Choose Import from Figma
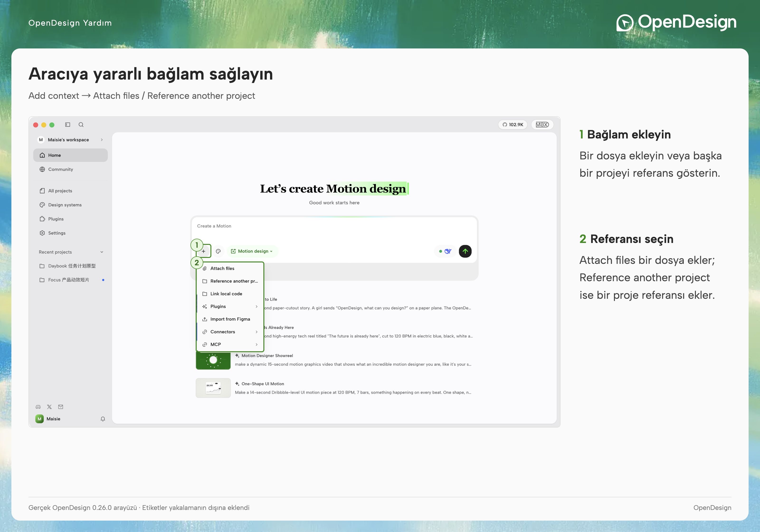This screenshot has height=532, width=760. pos(230,319)
